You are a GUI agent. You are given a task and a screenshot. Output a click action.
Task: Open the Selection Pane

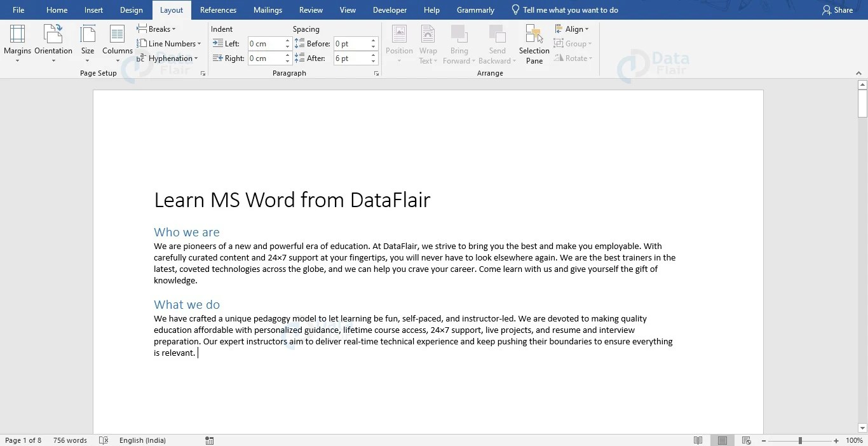[534, 43]
